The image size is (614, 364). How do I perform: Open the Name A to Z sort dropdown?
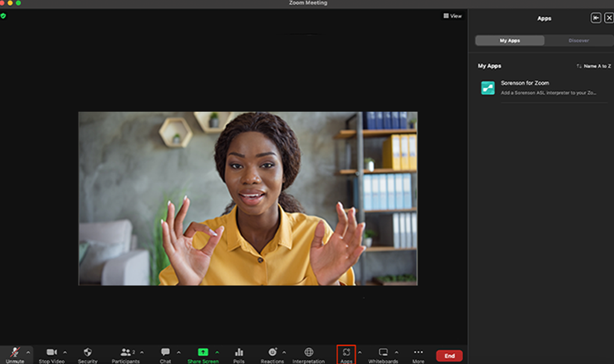(x=594, y=66)
